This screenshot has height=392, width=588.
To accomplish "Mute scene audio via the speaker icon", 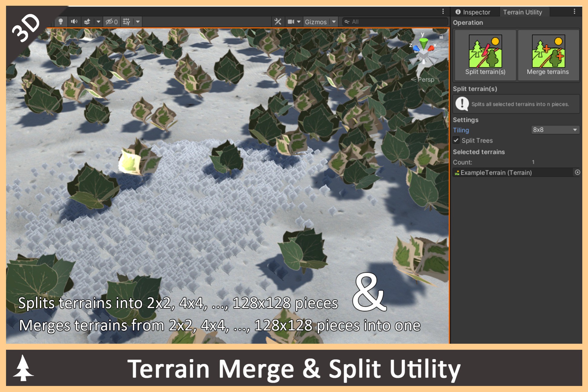I will coord(73,21).
